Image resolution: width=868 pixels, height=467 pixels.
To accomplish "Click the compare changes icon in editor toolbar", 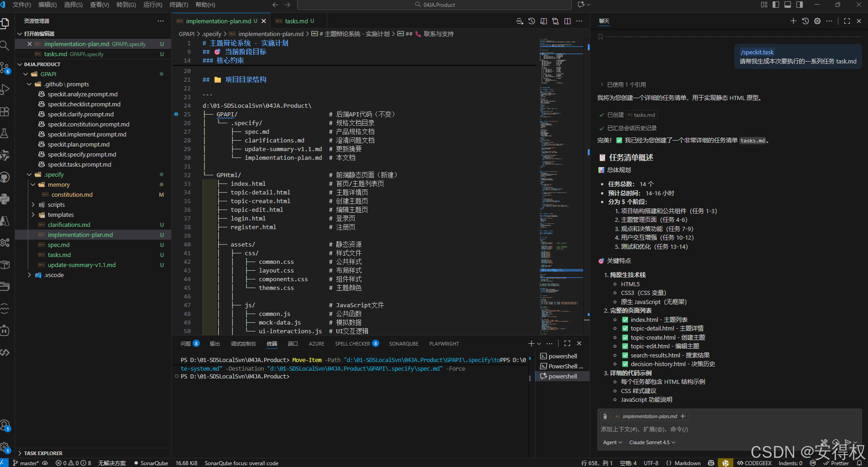I will click(555, 21).
